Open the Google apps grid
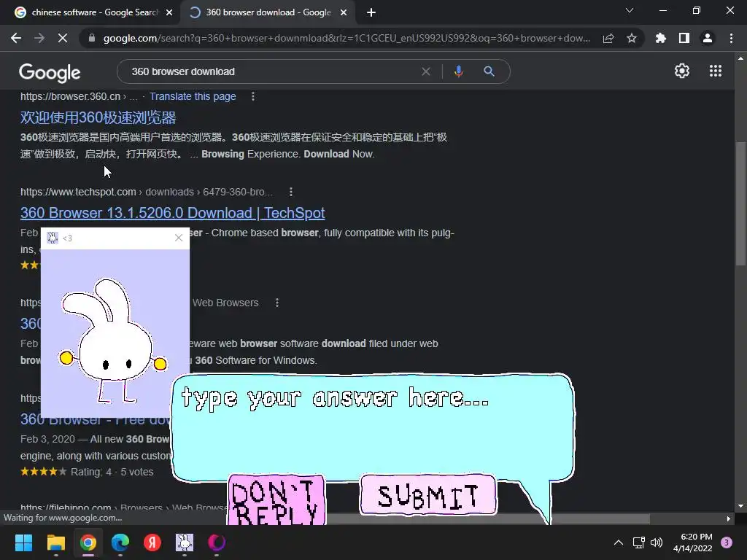 click(716, 71)
